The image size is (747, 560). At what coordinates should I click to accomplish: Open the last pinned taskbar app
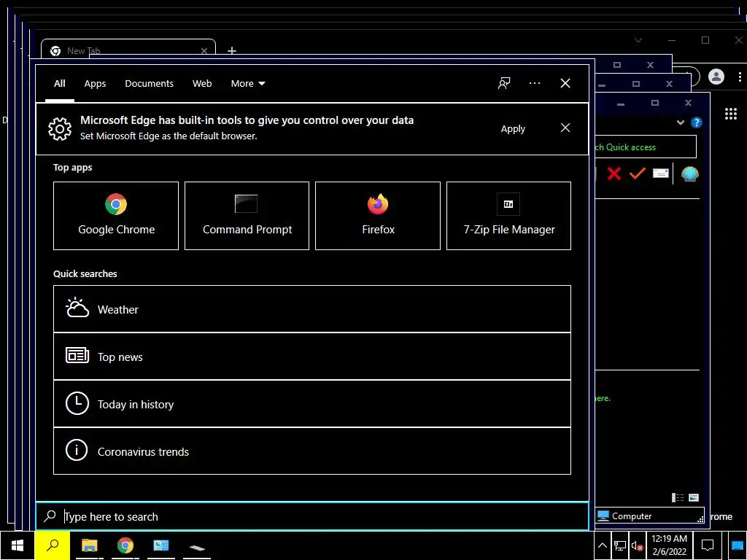197,546
